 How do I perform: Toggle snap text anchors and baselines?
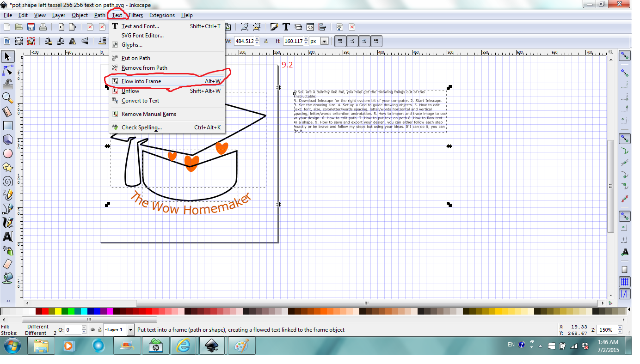tap(625, 252)
